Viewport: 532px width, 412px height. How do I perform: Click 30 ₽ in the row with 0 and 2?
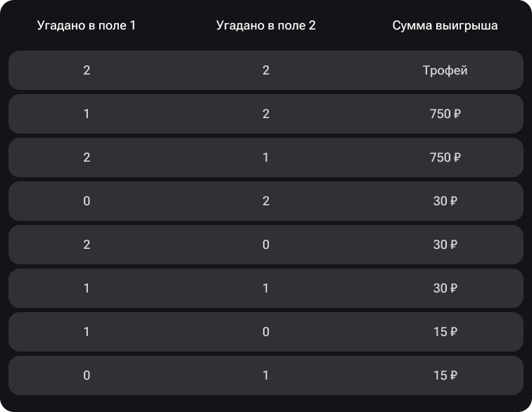445,201
